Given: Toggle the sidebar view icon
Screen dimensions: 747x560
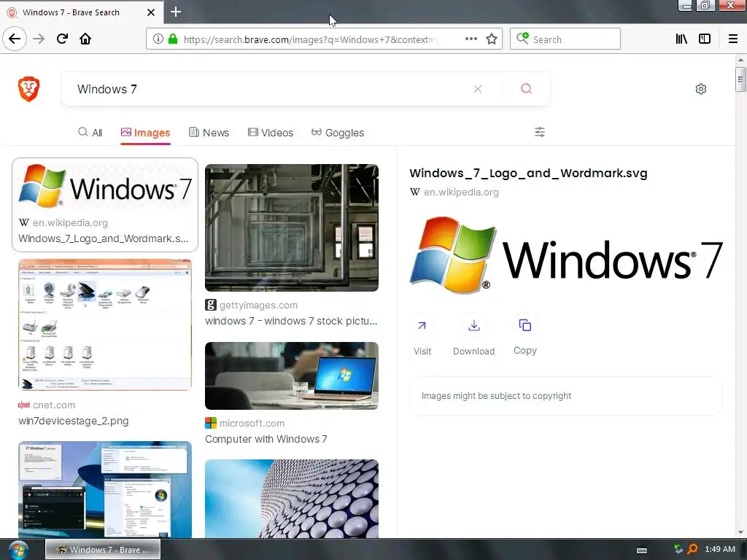Looking at the screenshot, I should 705,39.
